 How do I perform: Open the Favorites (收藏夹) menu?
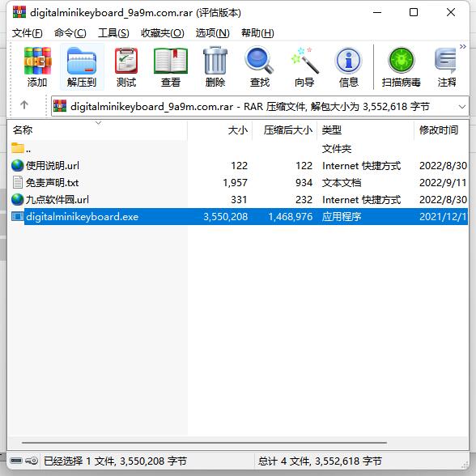(163, 32)
